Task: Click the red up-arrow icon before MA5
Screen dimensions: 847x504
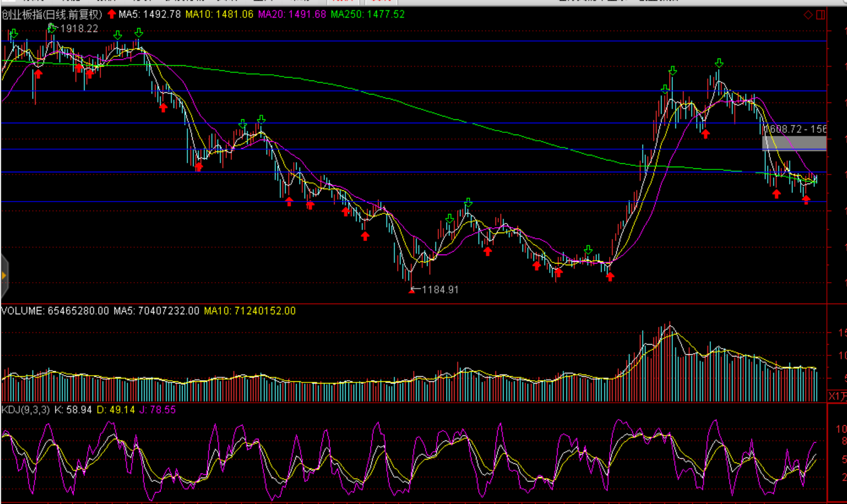Action: [x=112, y=14]
